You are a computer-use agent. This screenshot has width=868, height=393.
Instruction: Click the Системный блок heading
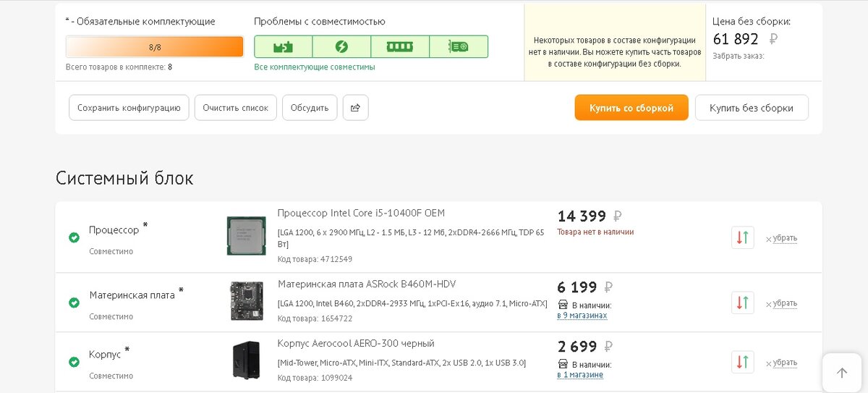(124, 178)
